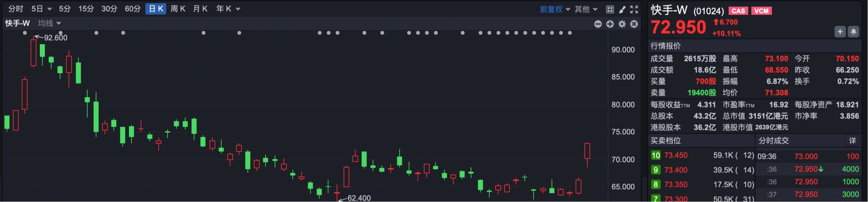Select the 30分 interval tab

[109, 9]
